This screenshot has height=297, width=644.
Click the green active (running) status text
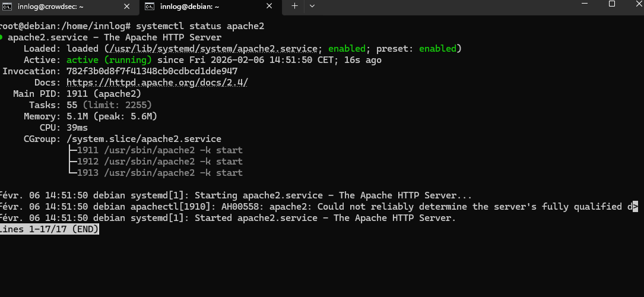109,60
